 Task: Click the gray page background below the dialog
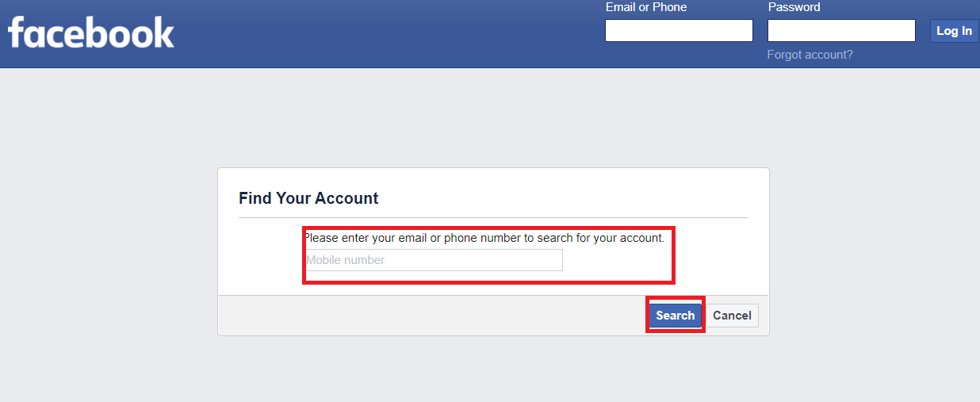[x=492, y=369]
